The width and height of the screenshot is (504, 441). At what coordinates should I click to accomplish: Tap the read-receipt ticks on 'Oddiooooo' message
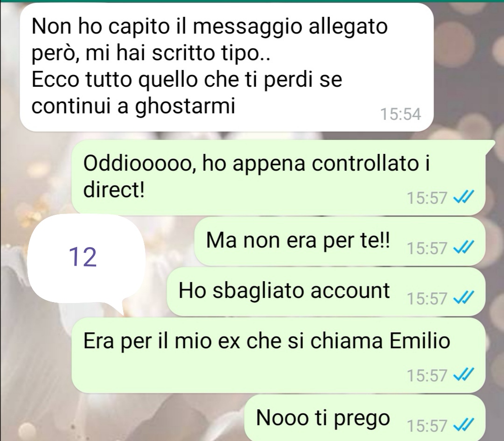click(x=463, y=198)
